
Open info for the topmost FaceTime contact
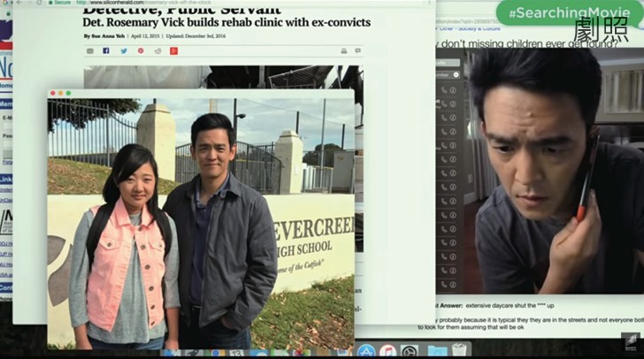pos(453,90)
